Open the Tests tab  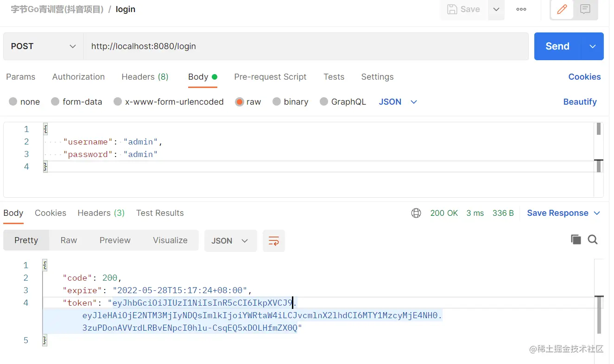[x=334, y=77]
